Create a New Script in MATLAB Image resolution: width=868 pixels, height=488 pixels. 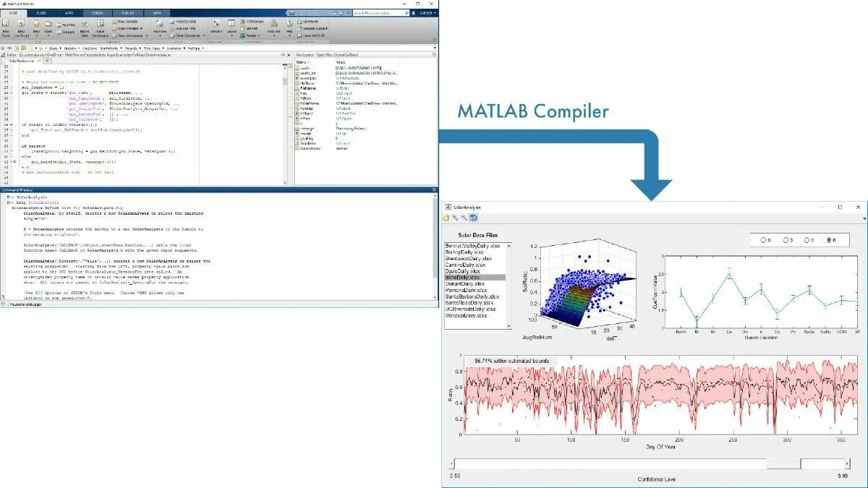[x=6, y=27]
